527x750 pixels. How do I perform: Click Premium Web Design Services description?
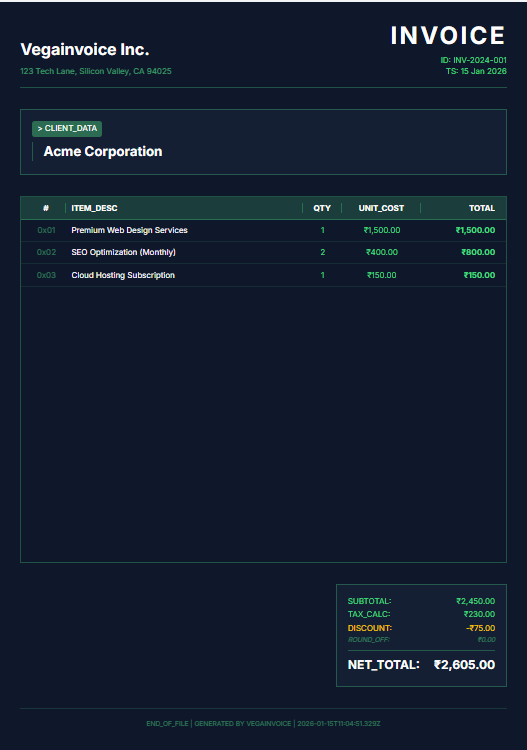(x=130, y=230)
